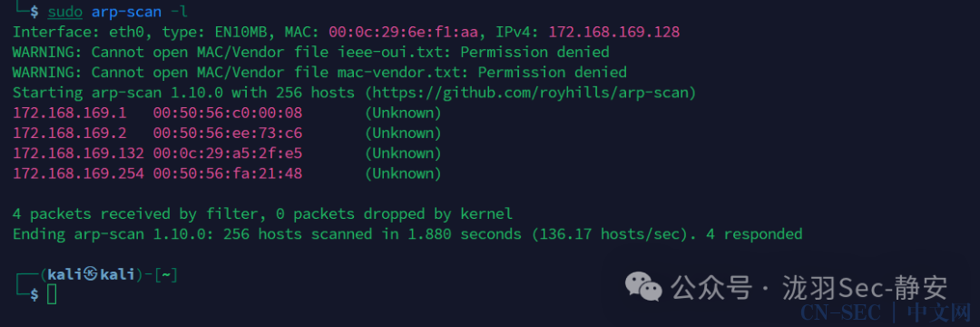This screenshot has width=980, height=327.
Task: Click the Kali symbol icon in the prompt
Action: point(92,273)
